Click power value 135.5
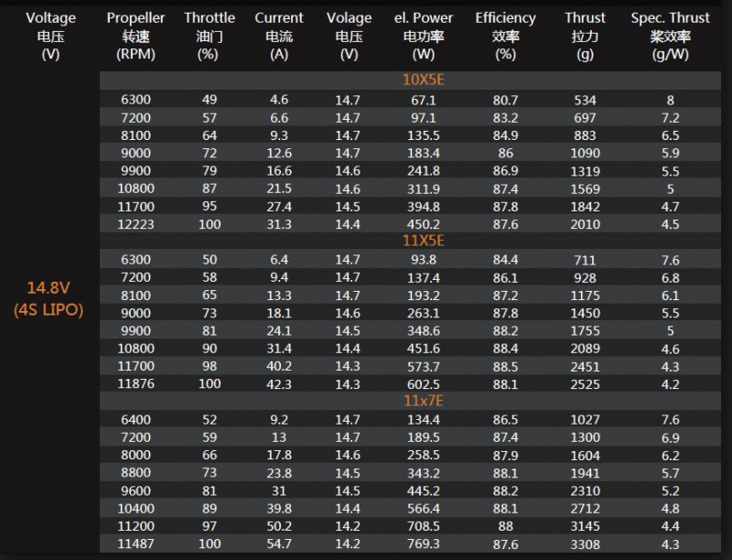This screenshot has width=732, height=560. pyautogui.click(x=424, y=135)
